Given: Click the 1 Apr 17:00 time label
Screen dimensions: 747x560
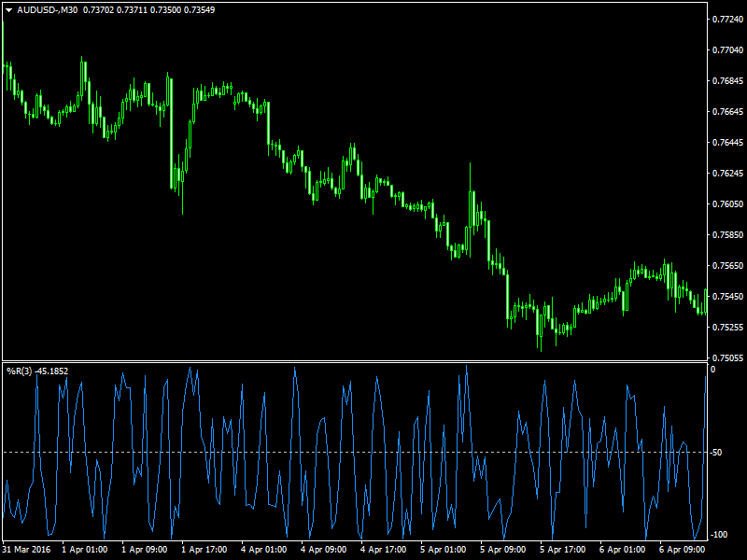Looking at the screenshot, I should point(204,550).
